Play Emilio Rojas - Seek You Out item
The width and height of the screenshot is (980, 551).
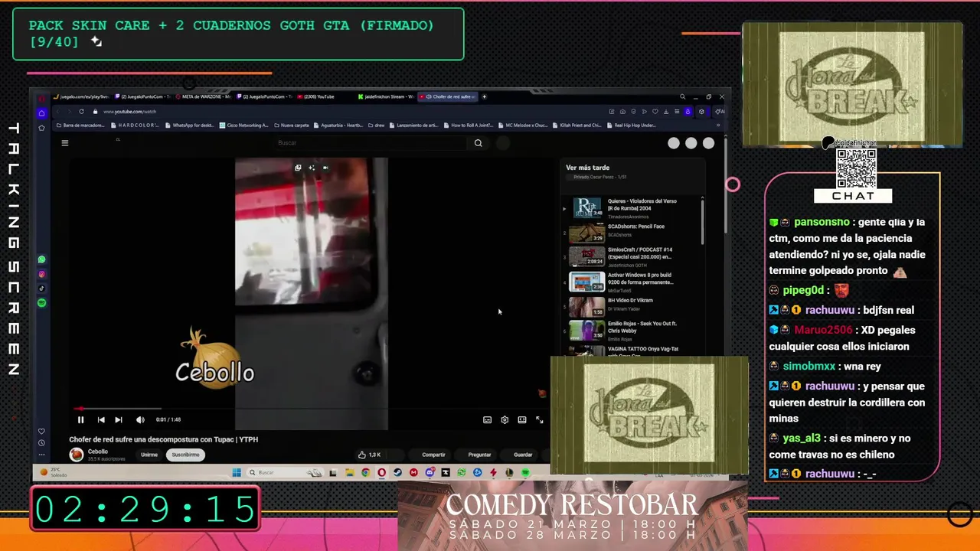pyautogui.click(x=632, y=331)
